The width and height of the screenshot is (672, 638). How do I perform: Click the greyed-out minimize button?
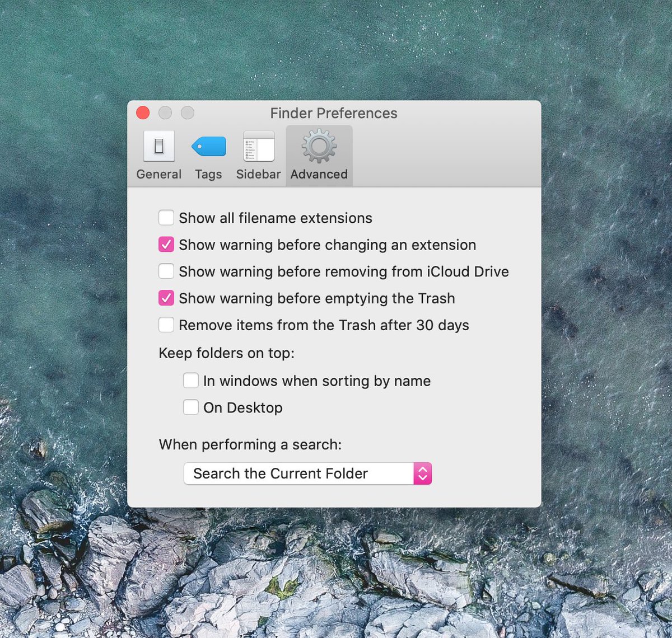[165, 113]
